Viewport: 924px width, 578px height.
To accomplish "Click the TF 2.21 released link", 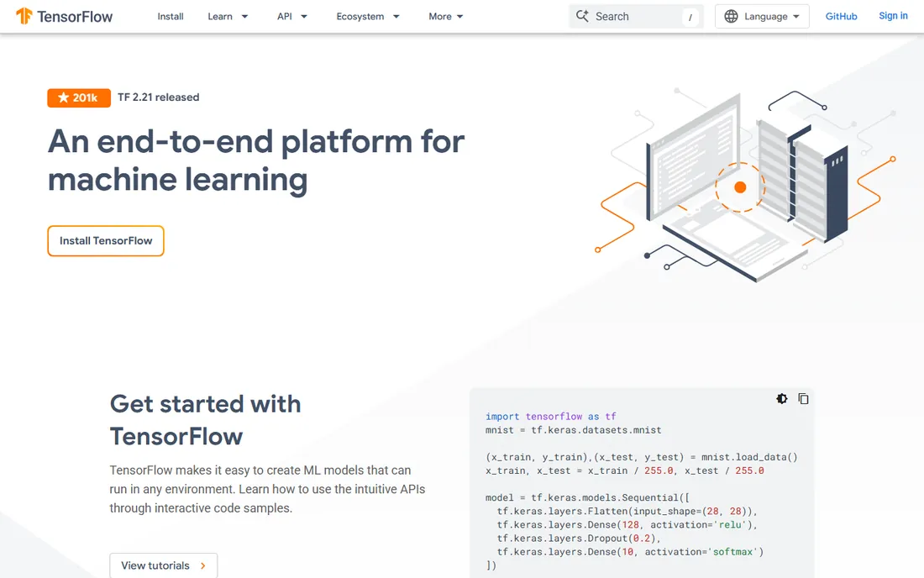I will pyautogui.click(x=159, y=97).
